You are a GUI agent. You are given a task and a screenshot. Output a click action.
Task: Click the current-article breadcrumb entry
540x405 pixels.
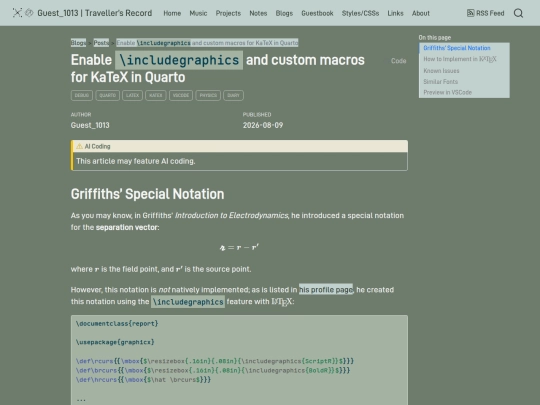[x=207, y=43]
